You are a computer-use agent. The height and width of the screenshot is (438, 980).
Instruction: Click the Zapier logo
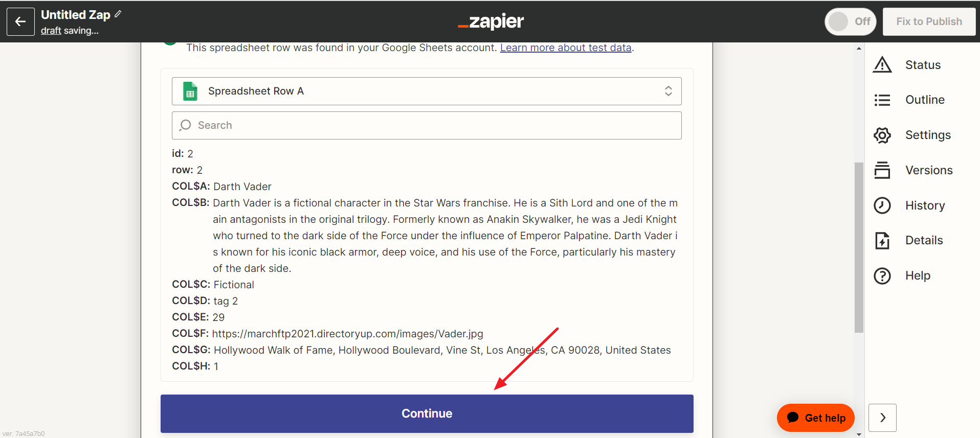[x=491, y=21]
